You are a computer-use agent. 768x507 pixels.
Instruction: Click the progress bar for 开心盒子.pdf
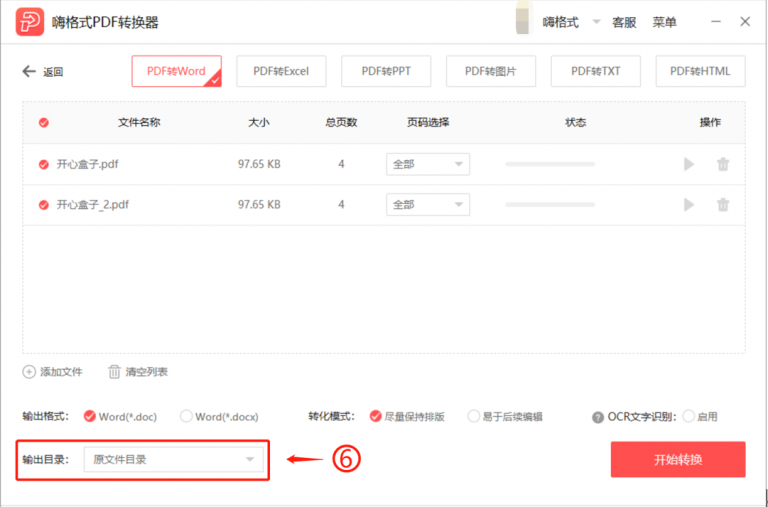[x=550, y=164]
